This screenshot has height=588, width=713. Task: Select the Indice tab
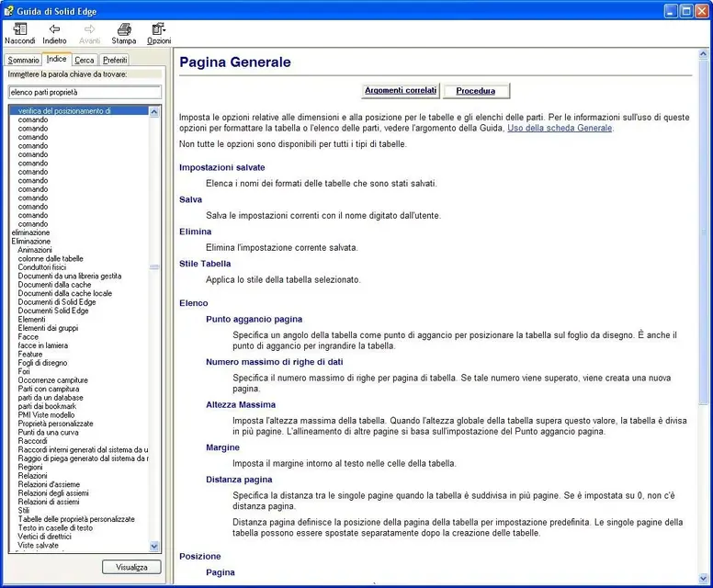click(x=56, y=59)
